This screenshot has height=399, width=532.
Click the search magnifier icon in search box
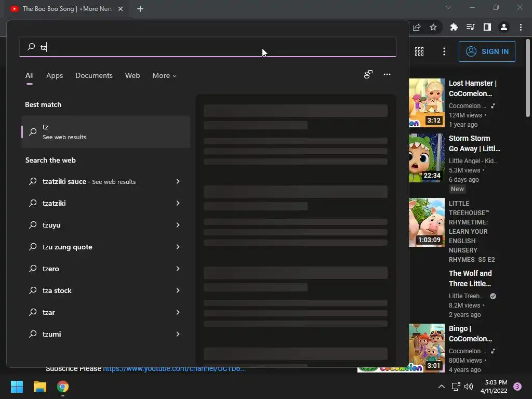click(x=31, y=46)
